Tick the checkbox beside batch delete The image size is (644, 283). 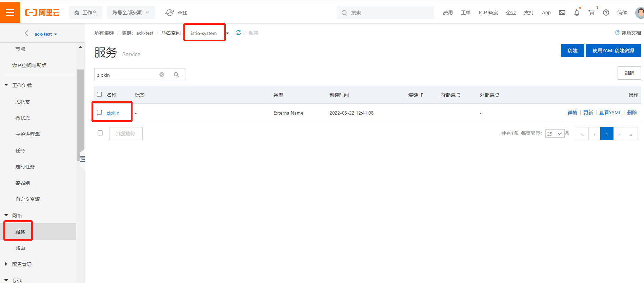point(100,133)
